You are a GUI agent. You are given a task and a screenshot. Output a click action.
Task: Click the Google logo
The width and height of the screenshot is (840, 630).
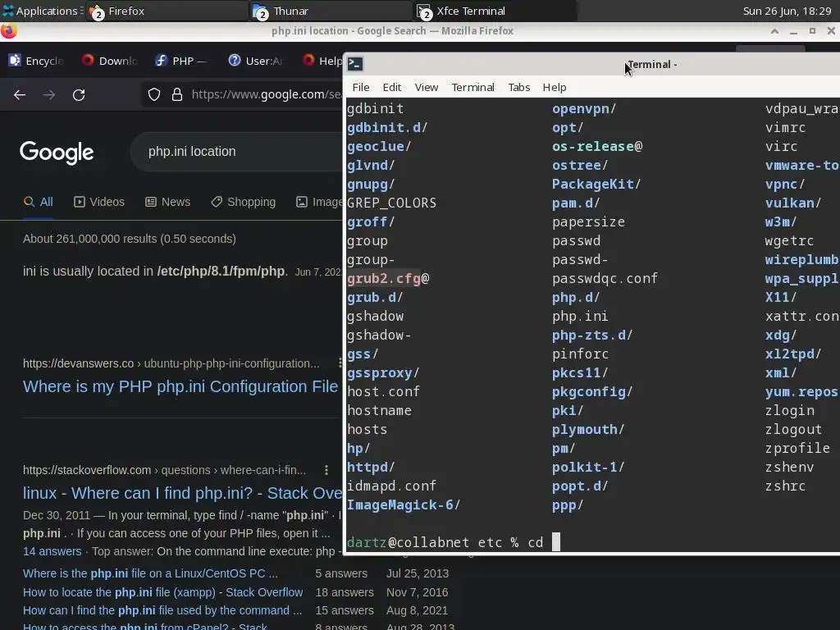pyautogui.click(x=57, y=153)
